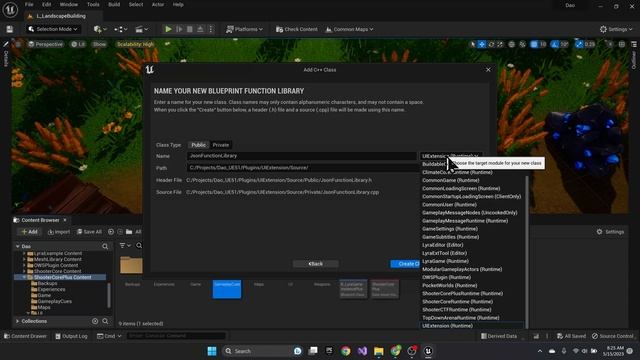Activate the rotate gizmo tool

tap(491, 44)
